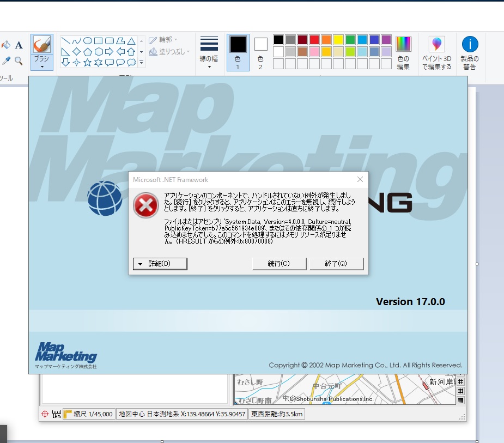The image size is (504, 443).
Task: Choose the purple color swatch
Action: click(x=386, y=40)
